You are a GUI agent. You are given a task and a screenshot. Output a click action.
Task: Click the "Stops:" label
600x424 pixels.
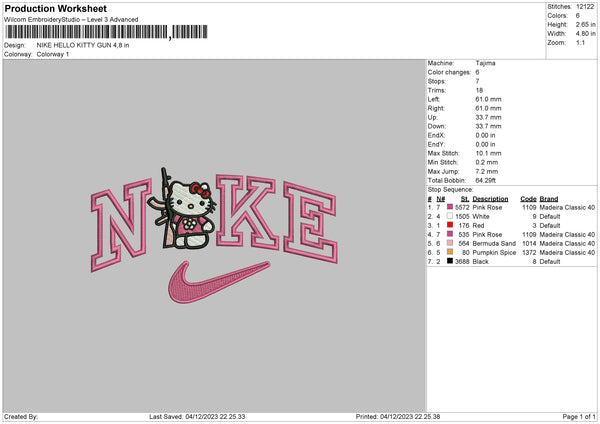click(x=437, y=81)
